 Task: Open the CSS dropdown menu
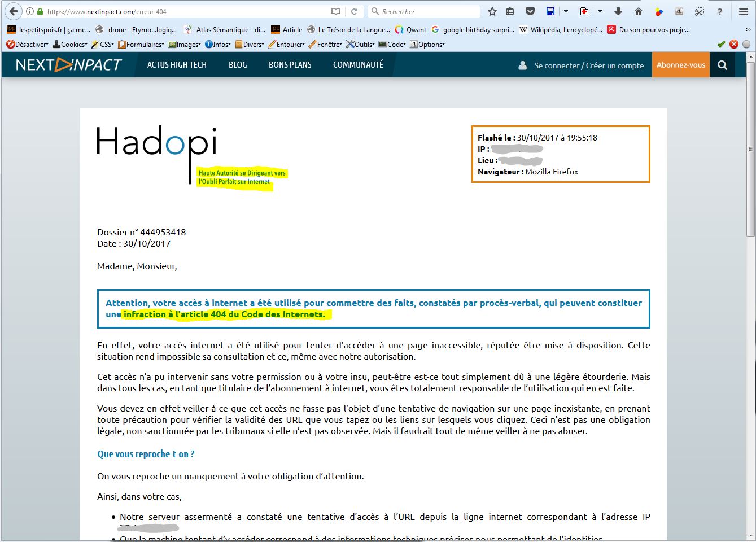(103, 44)
